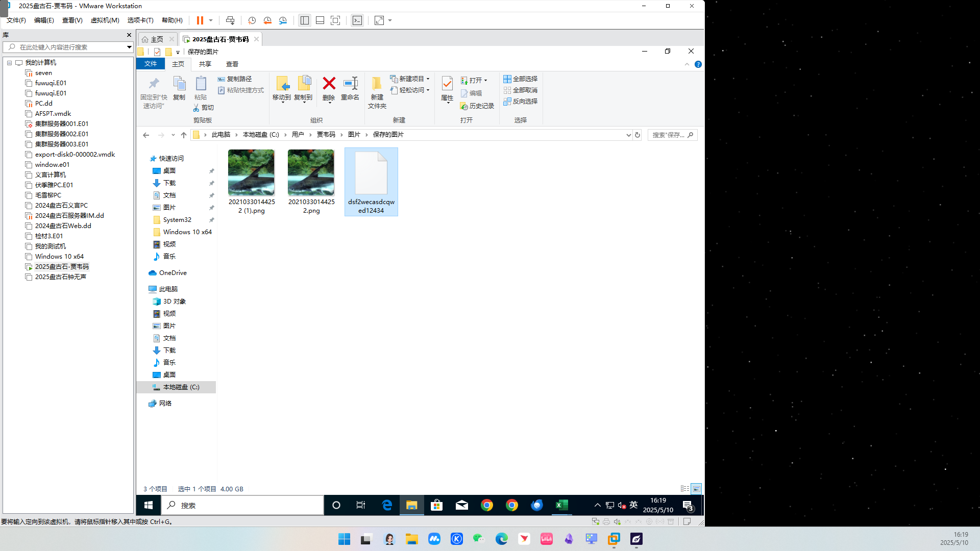980x551 pixels.
Task: Open the VMware File menu
Action: pyautogui.click(x=16, y=20)
